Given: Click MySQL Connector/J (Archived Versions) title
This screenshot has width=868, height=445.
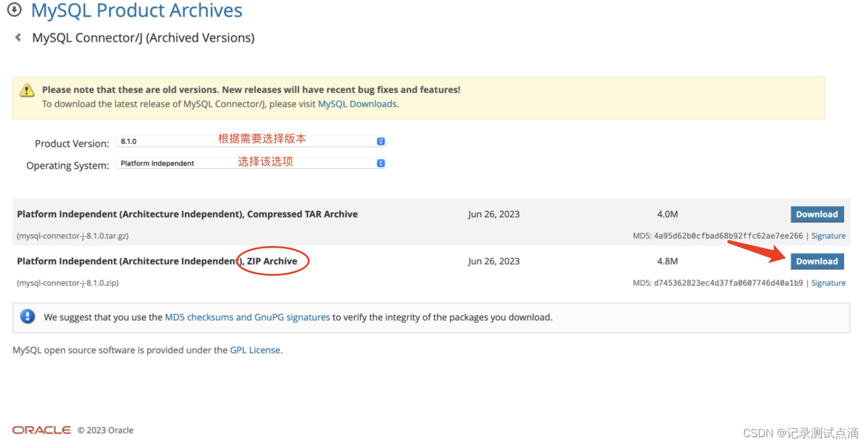Looking at the screenshot, I should pos(143,38).
